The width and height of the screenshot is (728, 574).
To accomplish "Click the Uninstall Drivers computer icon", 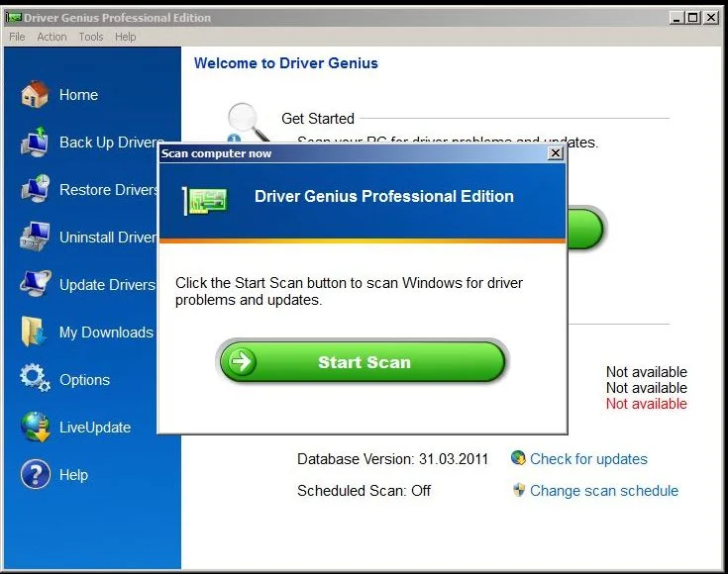I will coord(35,237).
